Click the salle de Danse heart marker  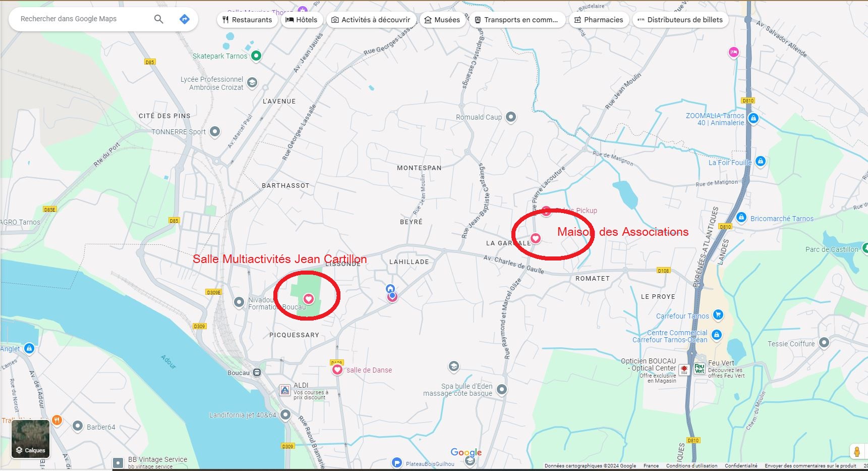[x=337, y=370]
